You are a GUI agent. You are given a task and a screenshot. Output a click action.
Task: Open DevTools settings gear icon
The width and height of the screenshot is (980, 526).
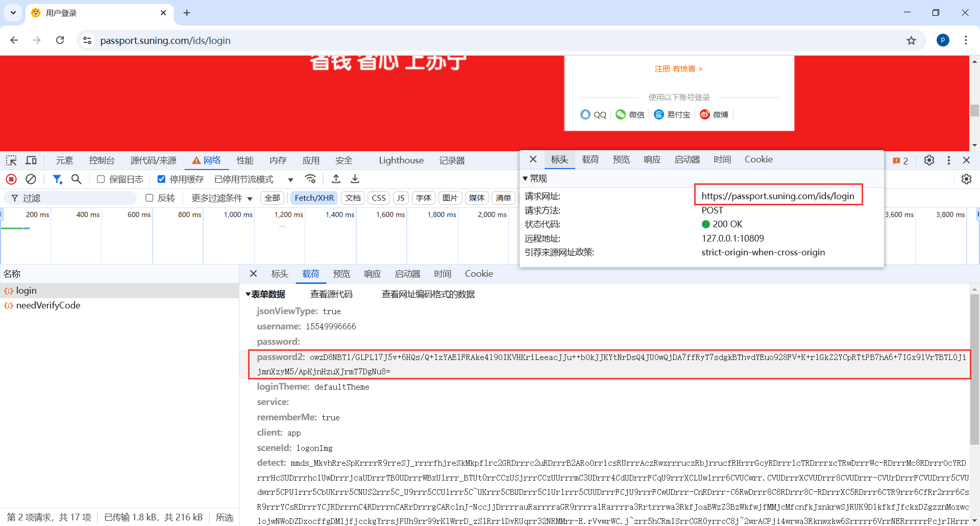pos(929,160)
